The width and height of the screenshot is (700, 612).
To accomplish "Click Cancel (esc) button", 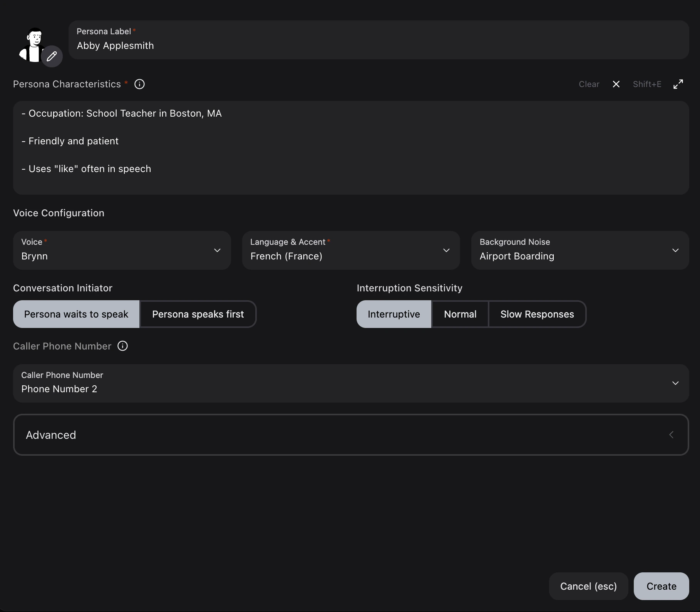I will click(x=588, y=586).
